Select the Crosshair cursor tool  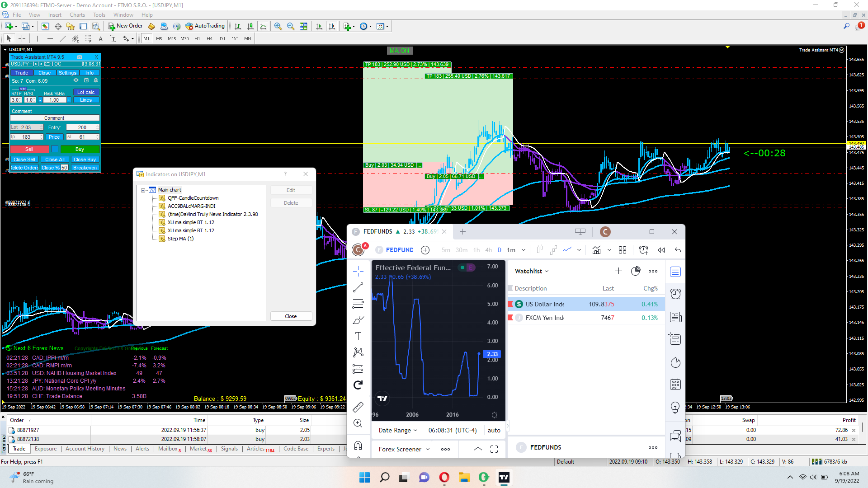tap(22, 39)
